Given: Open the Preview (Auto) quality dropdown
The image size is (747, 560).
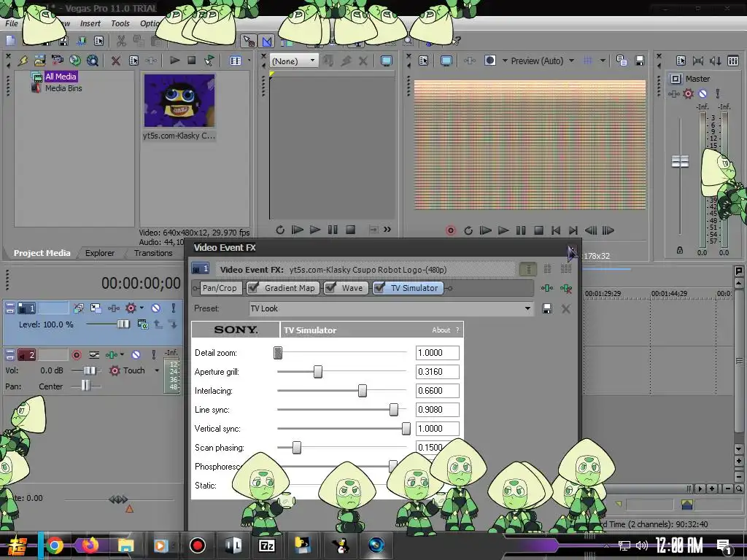Looking at the screenshot, I should [x=542, y=61].
